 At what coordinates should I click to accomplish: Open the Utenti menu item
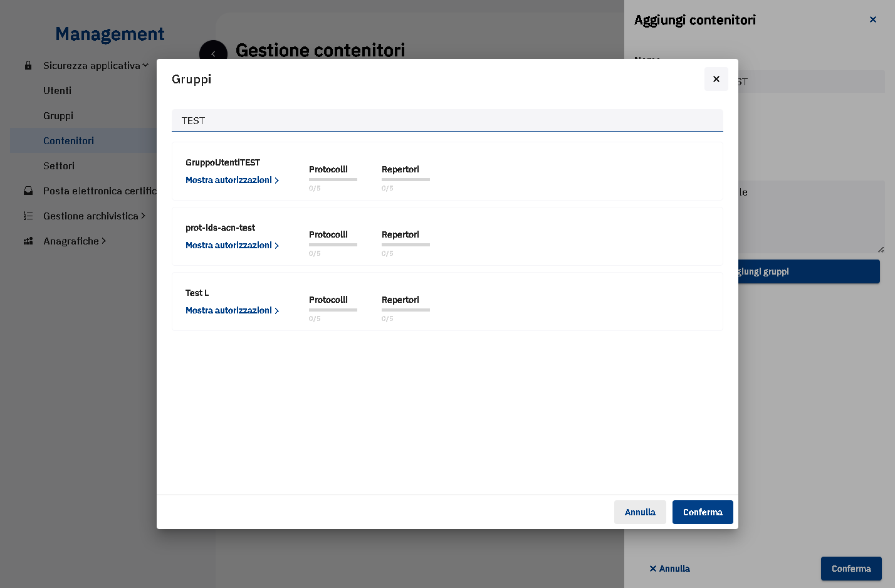pos(58,90)
